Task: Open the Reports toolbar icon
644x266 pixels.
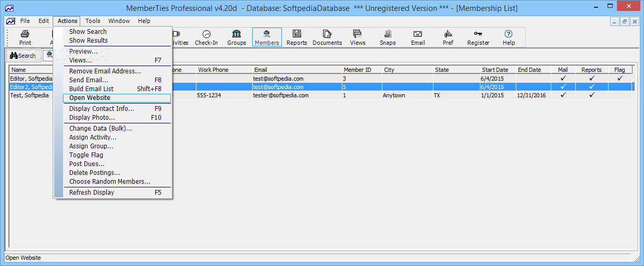Action: tap(296, 37)
